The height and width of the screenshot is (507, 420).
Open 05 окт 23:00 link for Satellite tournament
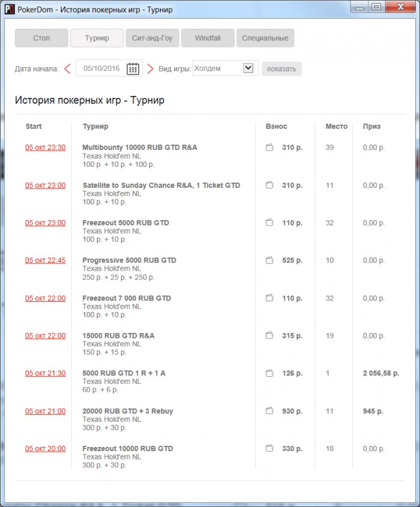[x=45, y=185]
